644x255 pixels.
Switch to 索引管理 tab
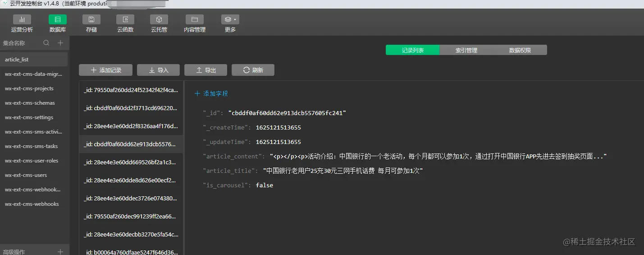click(x=466, y=50)
